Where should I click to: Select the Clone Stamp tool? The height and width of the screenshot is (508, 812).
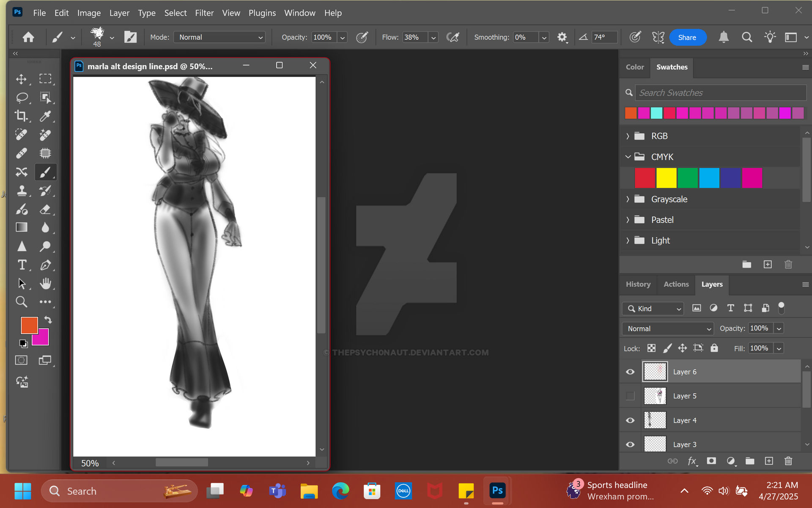[x=22, y=190]
